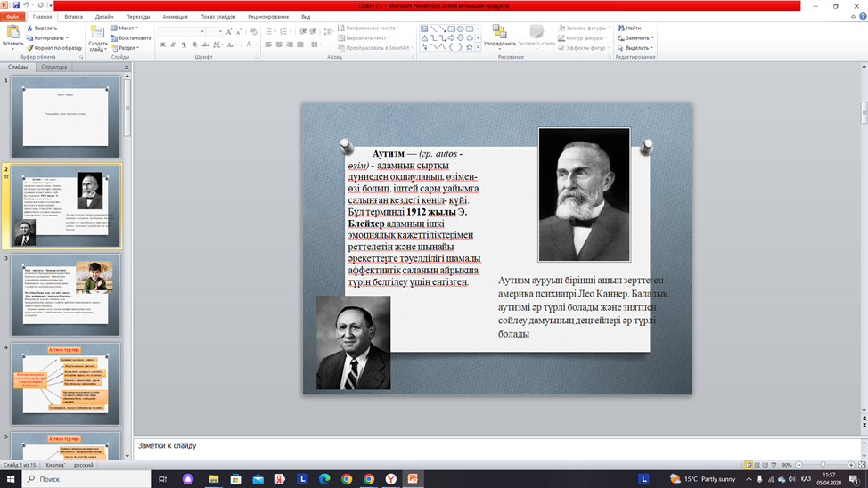Click Arrange (Упорядочить) icon
Image resolution: width=868 pixels, height=488 pixels.
[x=500, y=36]
